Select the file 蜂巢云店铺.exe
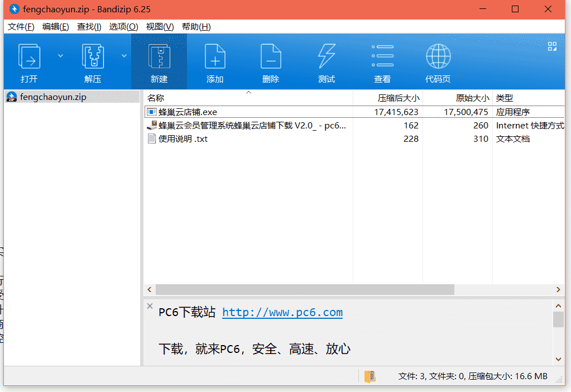 click(x=188, y=112)
